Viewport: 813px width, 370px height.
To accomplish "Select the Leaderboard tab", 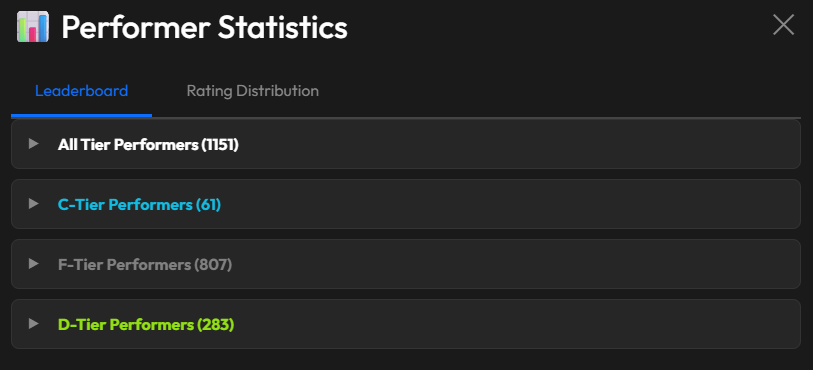I will tap(81, 91).
